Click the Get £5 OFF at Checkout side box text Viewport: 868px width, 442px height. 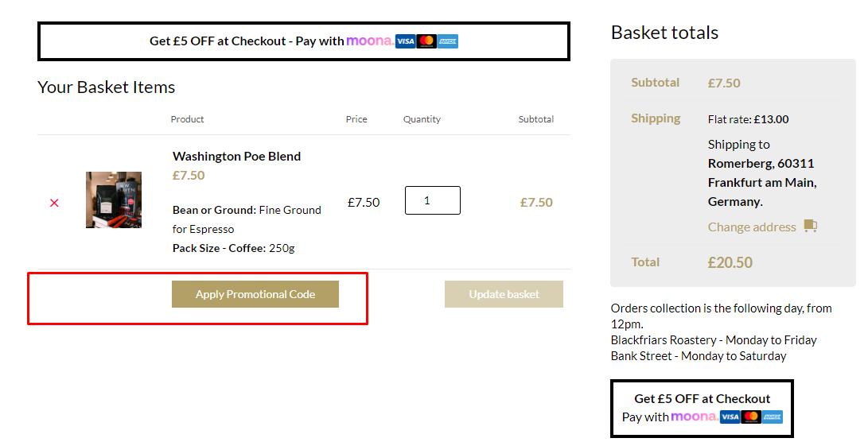coord(702,399)
